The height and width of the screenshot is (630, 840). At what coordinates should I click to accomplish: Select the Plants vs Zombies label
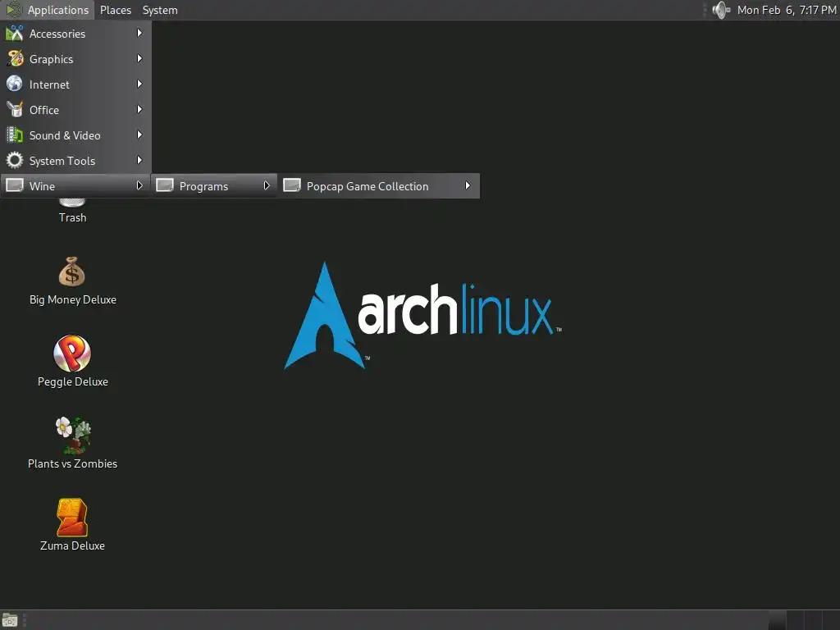pos(72,463)
